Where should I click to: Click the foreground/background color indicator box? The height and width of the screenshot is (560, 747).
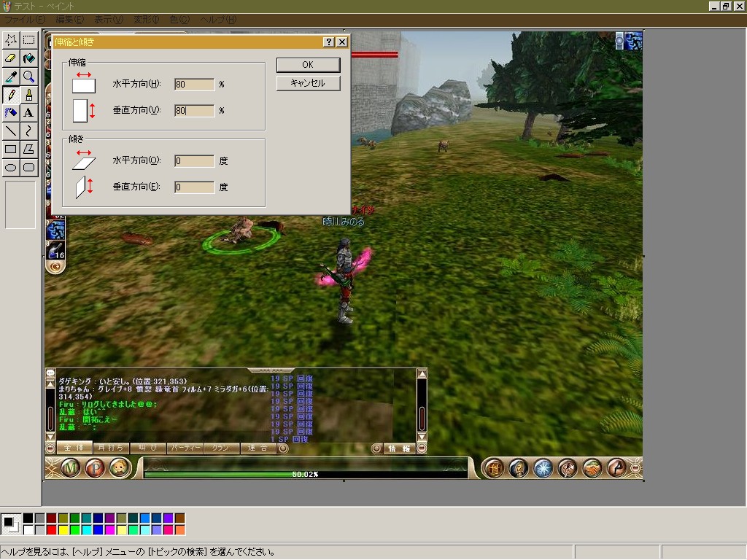[10, 524]
